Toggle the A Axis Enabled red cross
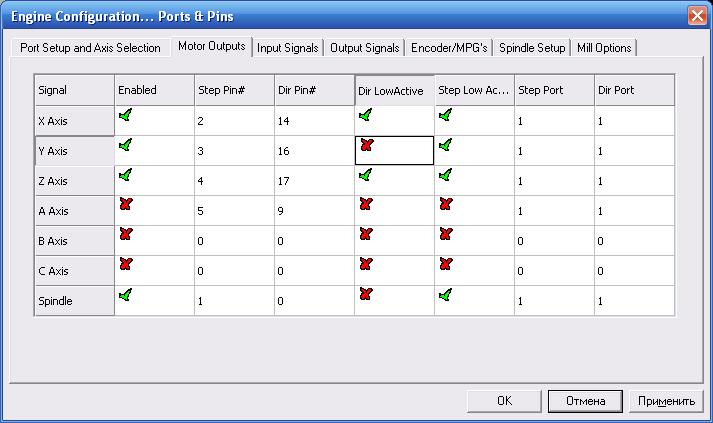 point(125,205)
